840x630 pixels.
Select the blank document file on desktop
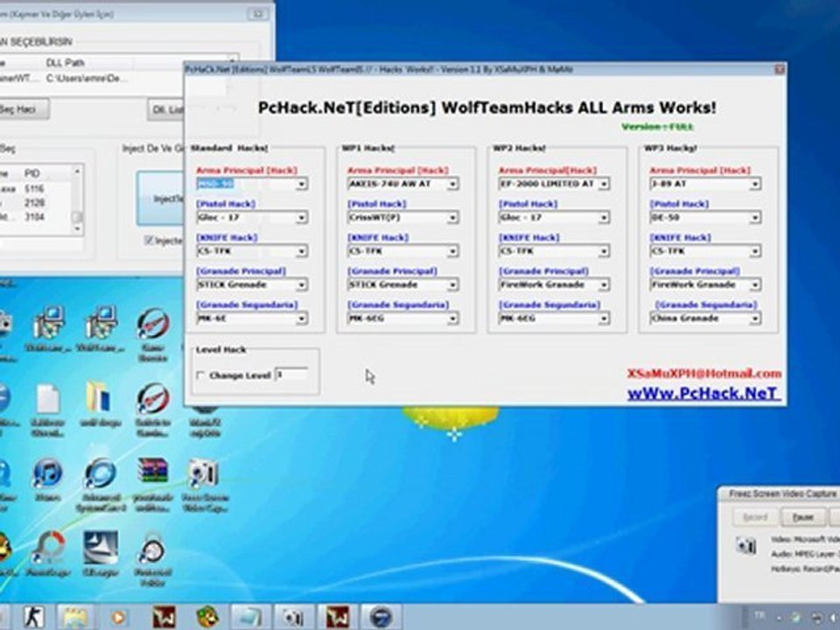47,409
